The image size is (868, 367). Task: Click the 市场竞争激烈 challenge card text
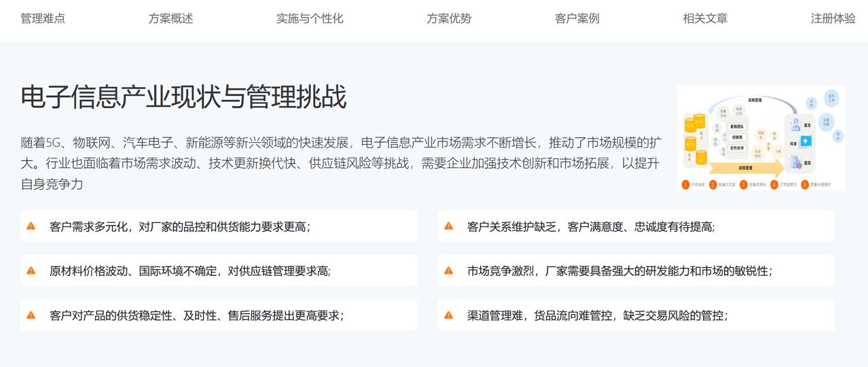coord(619,270)
